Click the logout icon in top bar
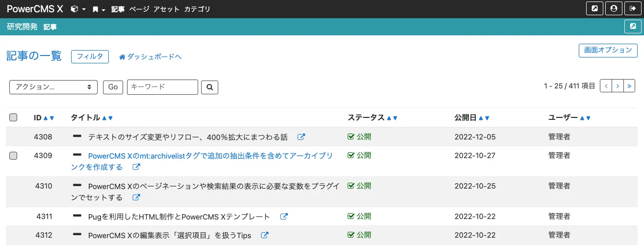The image size is (644, 248). pos(632,9)
